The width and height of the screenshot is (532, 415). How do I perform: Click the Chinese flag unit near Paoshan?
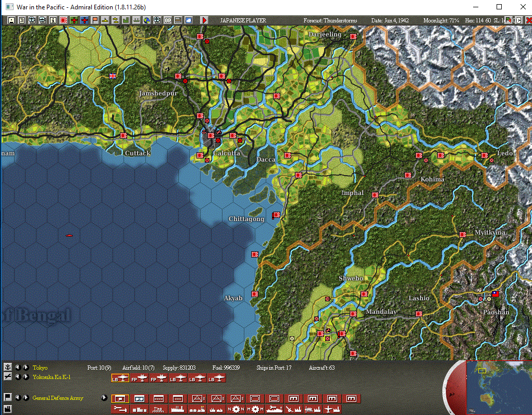496,294
